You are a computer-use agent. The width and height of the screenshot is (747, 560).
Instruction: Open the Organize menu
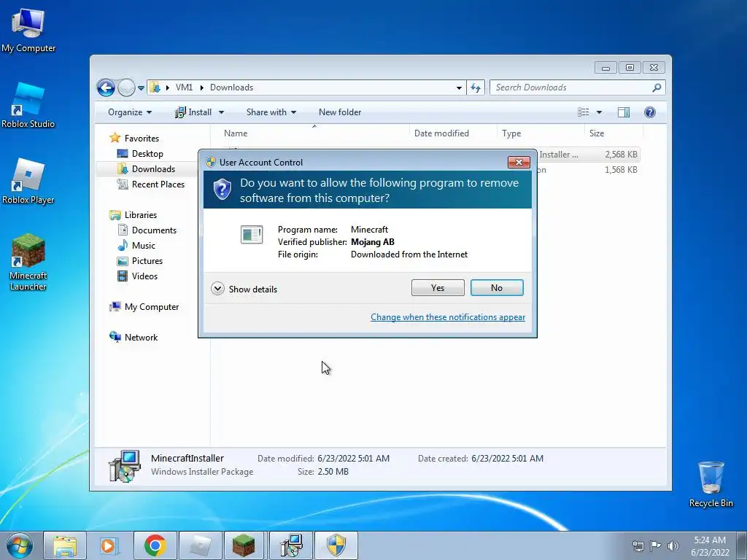point(130,112)
